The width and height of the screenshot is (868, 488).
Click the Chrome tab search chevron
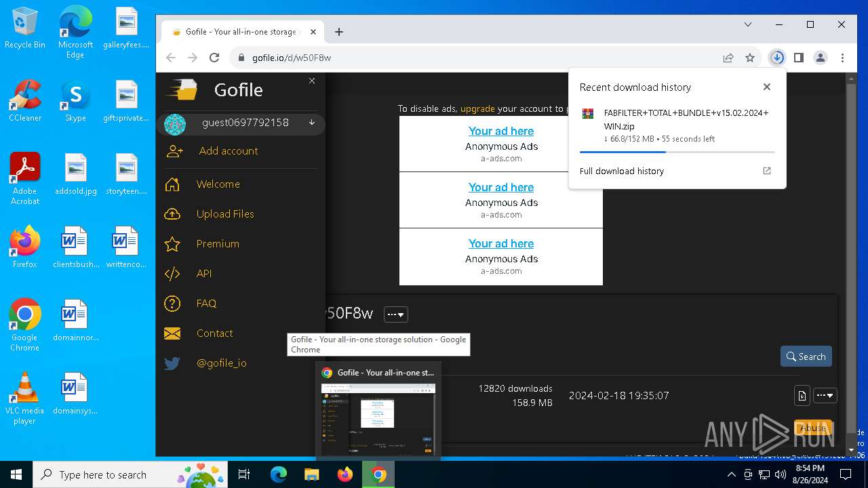pos(748,24)
